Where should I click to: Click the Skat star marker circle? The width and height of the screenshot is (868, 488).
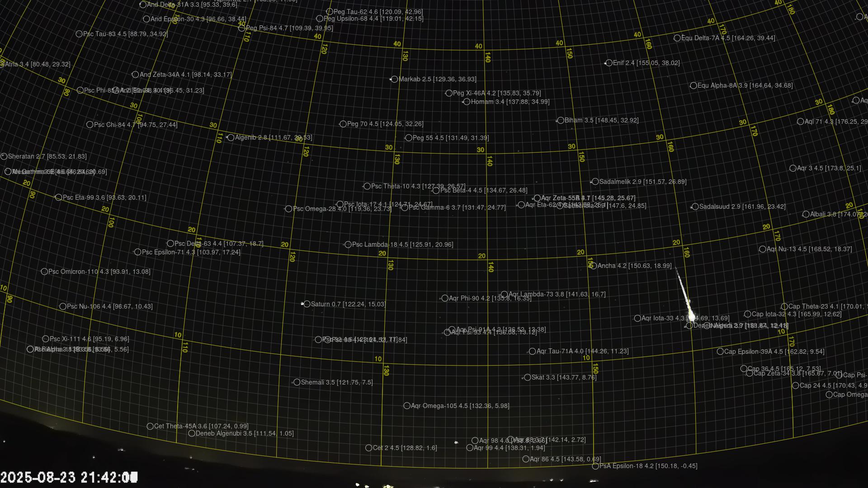point(527,377)
